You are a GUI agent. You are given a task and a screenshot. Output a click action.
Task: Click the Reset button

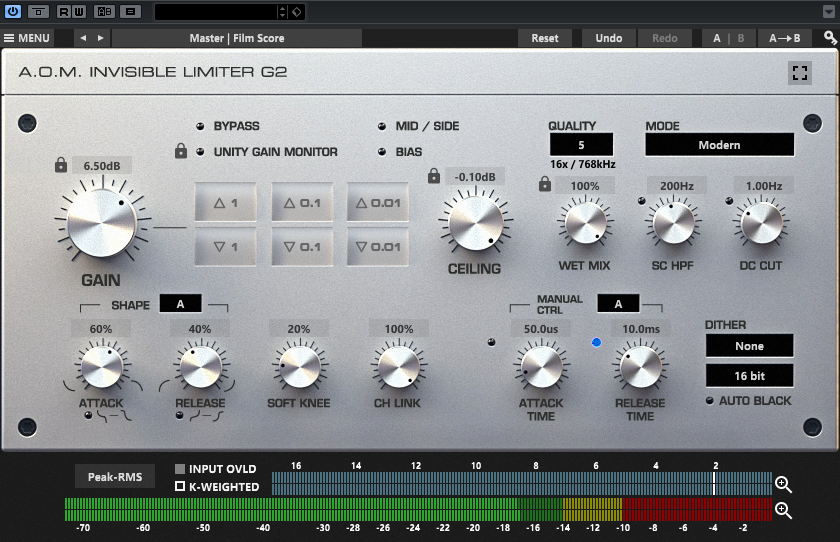pyautogui.click(x=545, y=38)
